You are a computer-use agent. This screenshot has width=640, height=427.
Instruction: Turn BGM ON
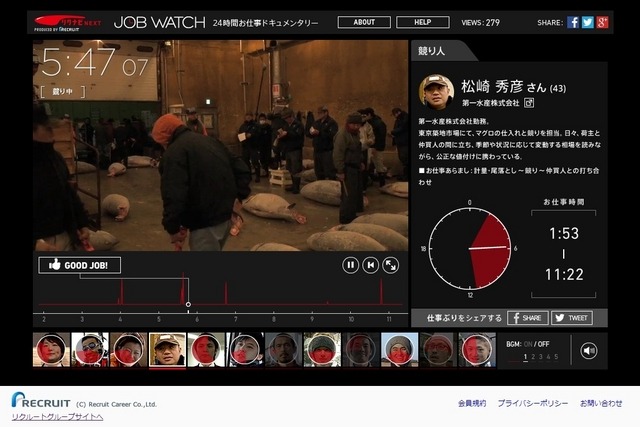pyautogui.click(x=528, y=344)
